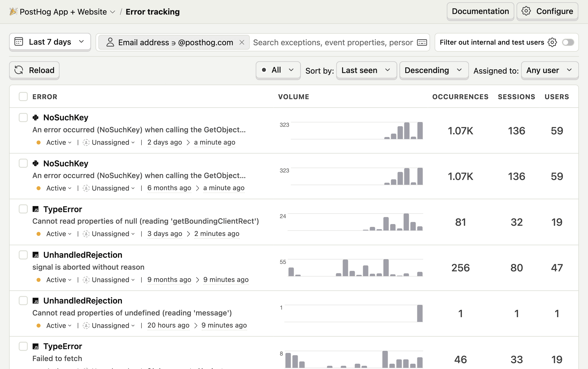
Task: Open the Last seen sort dropdown
Action: click(366, 70)
